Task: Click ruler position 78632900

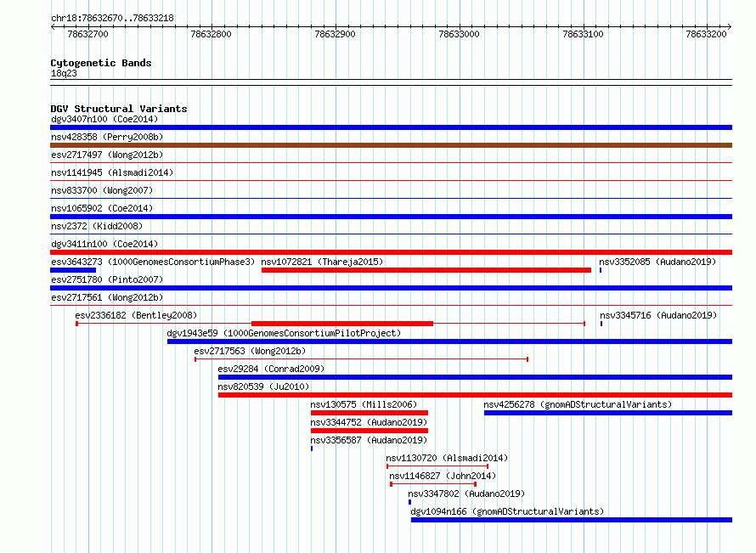Action: (335, 34)
